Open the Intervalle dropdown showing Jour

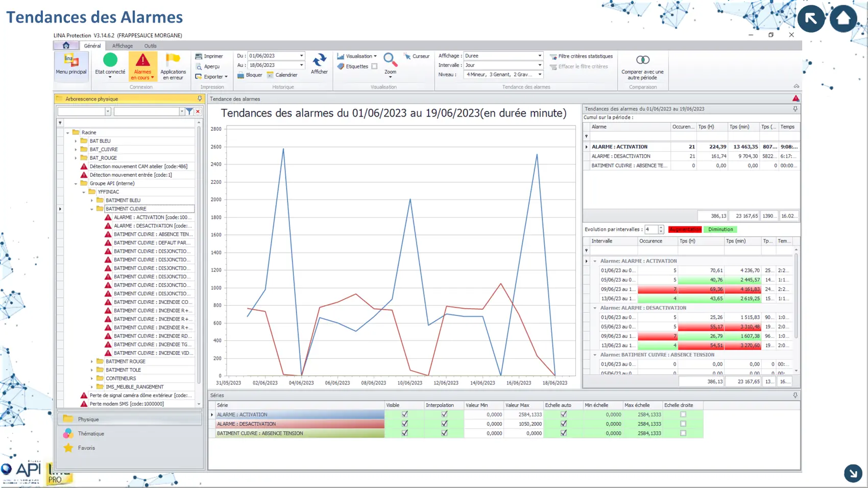(540, 65)
